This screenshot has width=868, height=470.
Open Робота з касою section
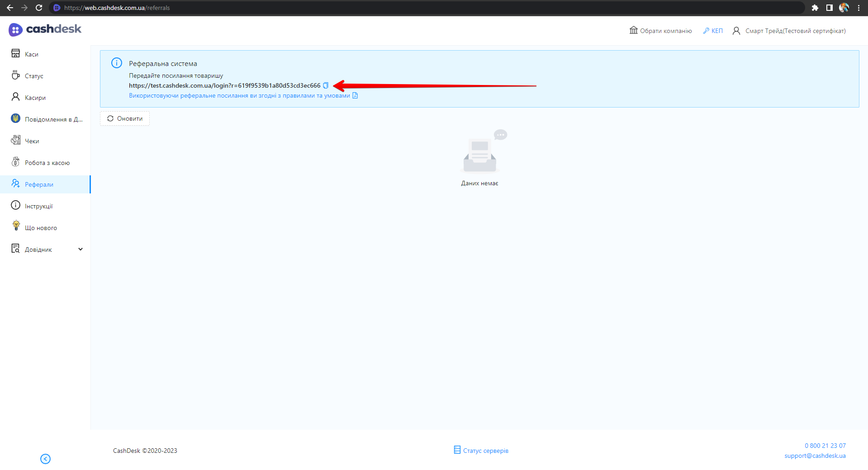(47, 163)
